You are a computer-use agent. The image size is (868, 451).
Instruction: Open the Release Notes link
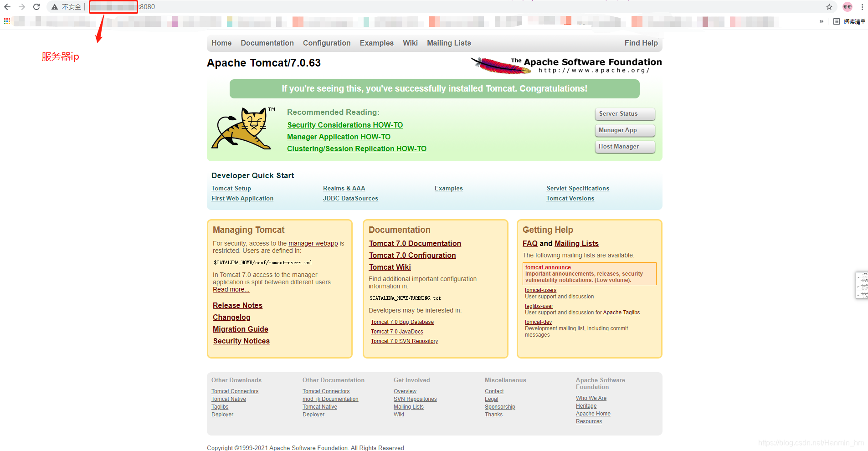tap(237, 305)
